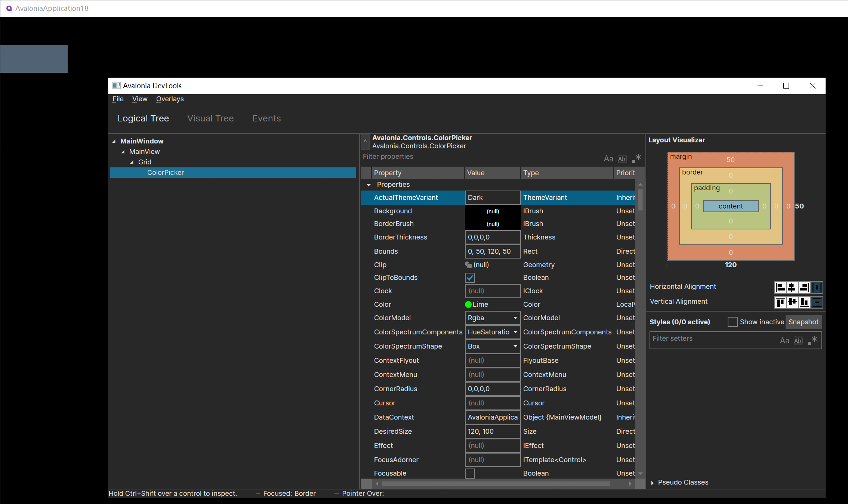Enable regex matching for property filter
848x504 pixels.
tap(636, 158)
